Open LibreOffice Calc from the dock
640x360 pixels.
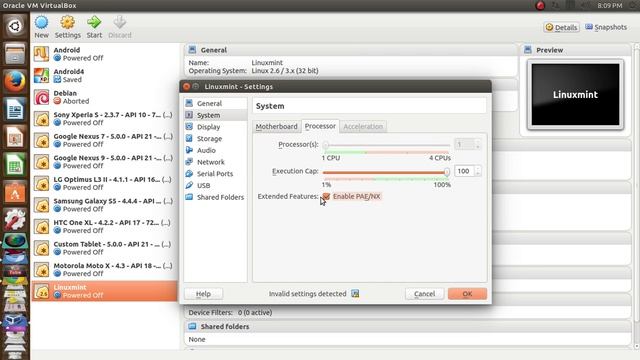(15, 164)
